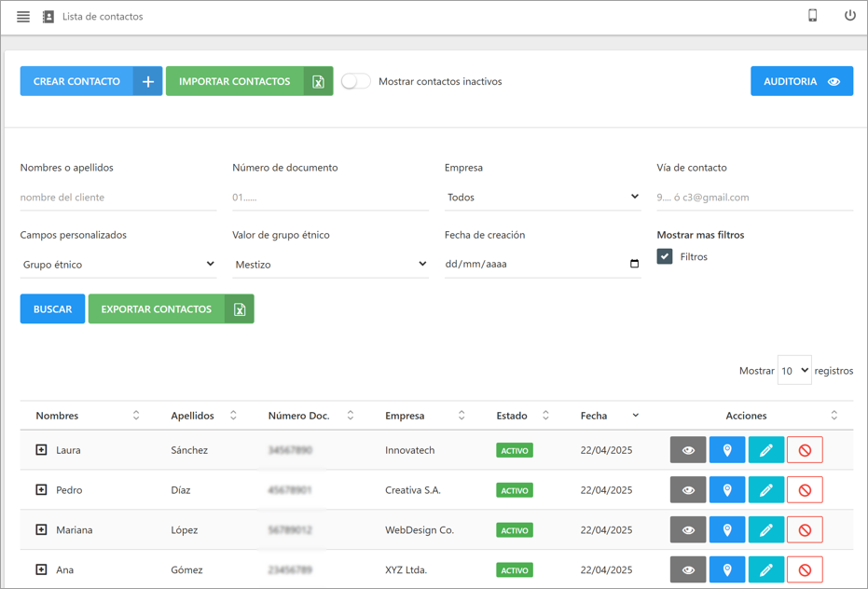Toggle Mostrar contactos inactivos switch
The height and width of the screenshot is (589, 868).
pos(355,81)
